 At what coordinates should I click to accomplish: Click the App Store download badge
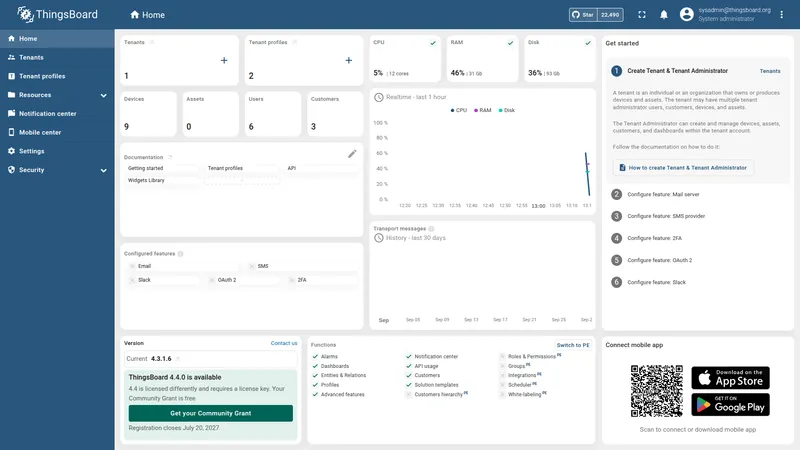[x=731, y=378]
